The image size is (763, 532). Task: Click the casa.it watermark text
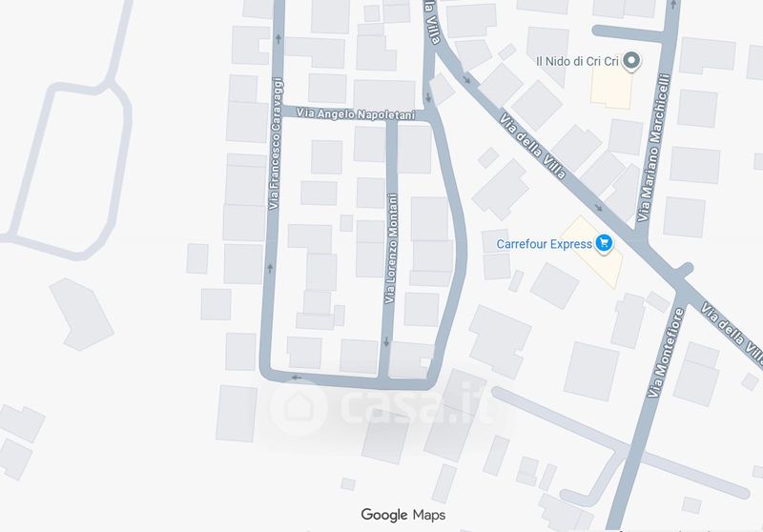[416, 404]
